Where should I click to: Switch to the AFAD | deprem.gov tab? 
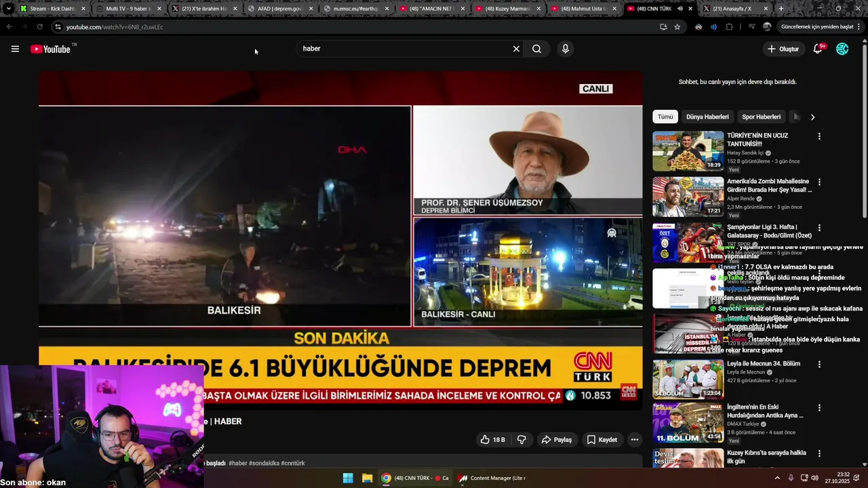point(279,8)
